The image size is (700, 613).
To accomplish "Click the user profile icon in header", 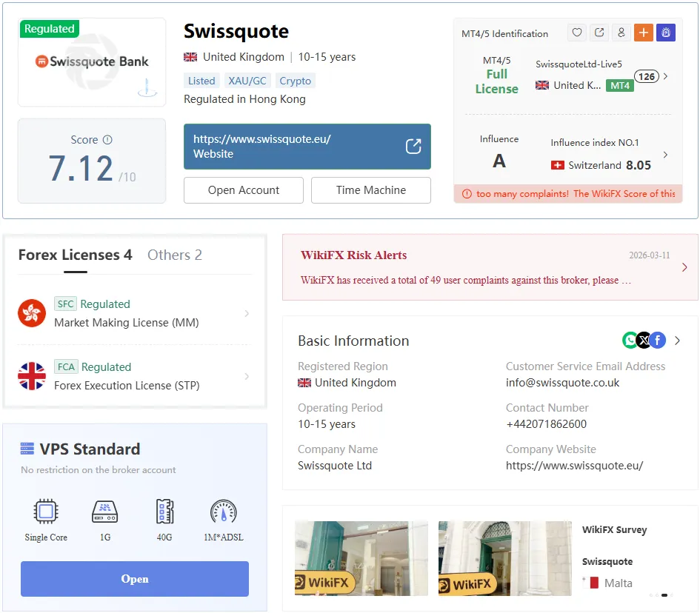I will pyautogui.click(x=621, y=33).
